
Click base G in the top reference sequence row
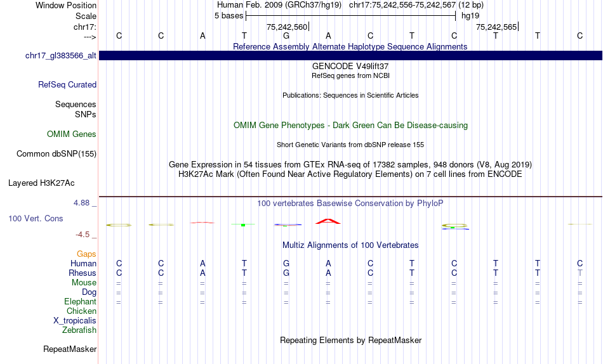[x=286, y=36]
